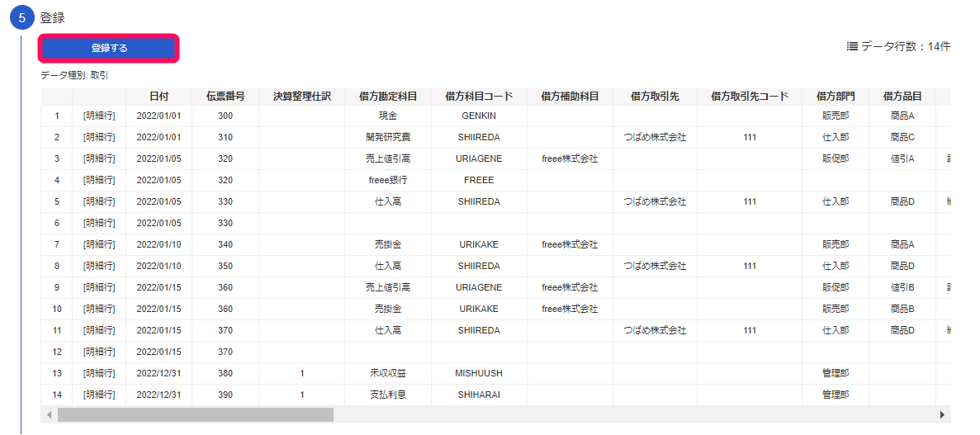The width and height of the screenshot is (980, 435).
Task: Click URIKAKE code in row 7
Action: pos(479,244)
